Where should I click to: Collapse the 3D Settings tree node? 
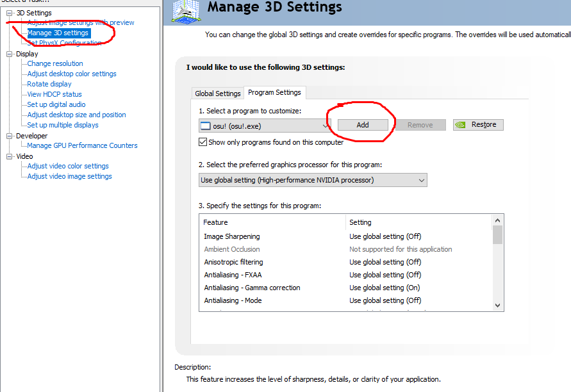(9, 13)
